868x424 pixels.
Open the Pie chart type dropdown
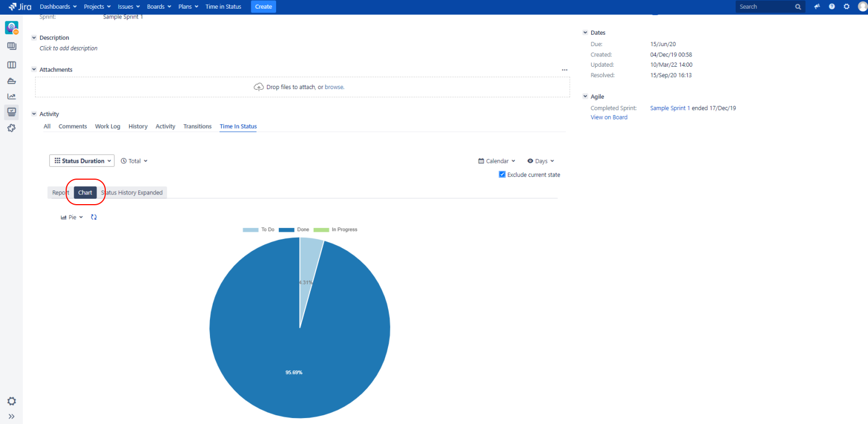[x=72, y=217]
